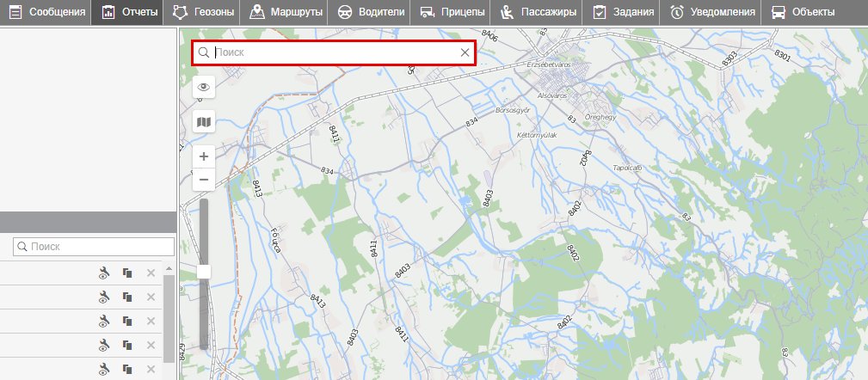Open the Геозоны section

pos(204,12)
